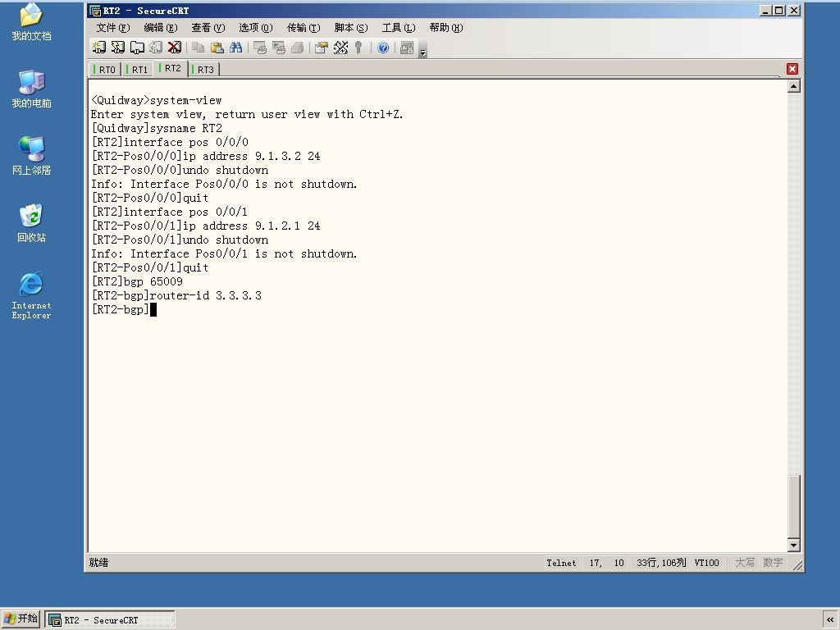Click the vertical scrollbar thumb
The width and height of the screenshot is (840, 630).
(x=794, y=506)
